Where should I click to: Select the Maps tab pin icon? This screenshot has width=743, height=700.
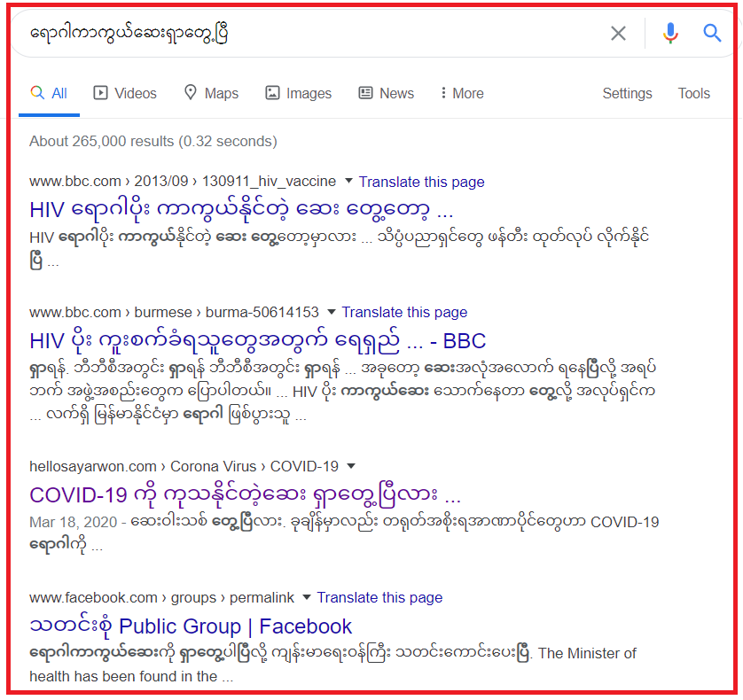pos(191,92)
